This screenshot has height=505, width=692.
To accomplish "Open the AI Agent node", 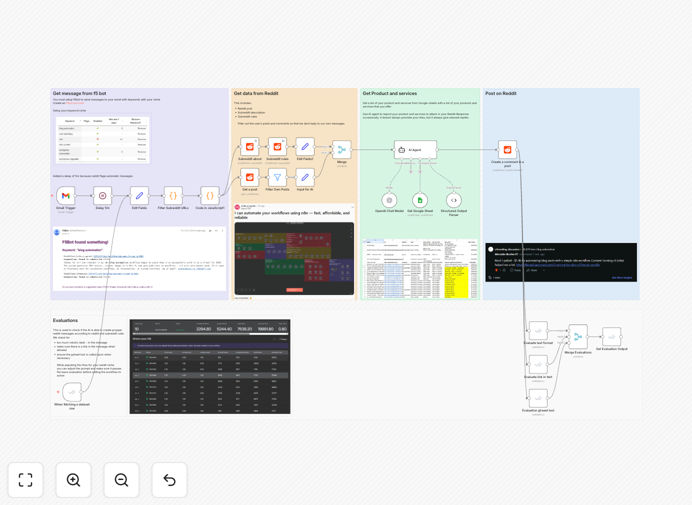I will click(415, 150).
